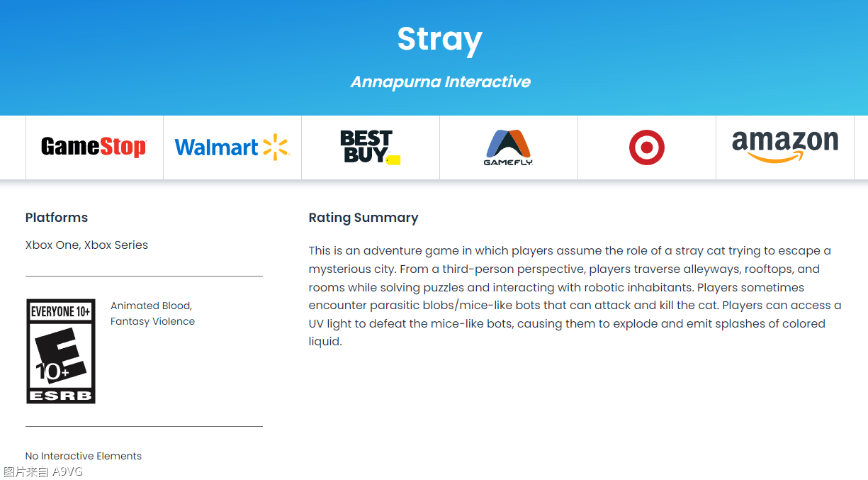
Task: Click the A9VG image source watermark
Action: point(43,471)
